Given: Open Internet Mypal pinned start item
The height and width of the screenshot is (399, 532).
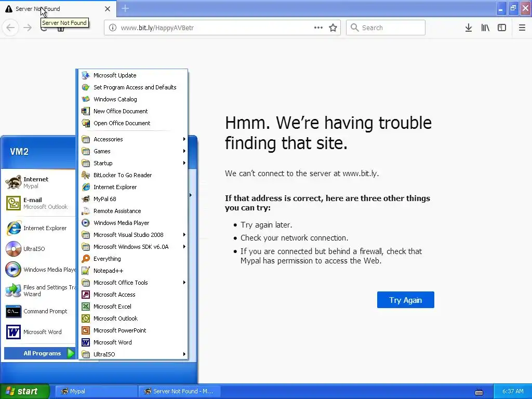Looking at the screenshot, I should [39, 182].
